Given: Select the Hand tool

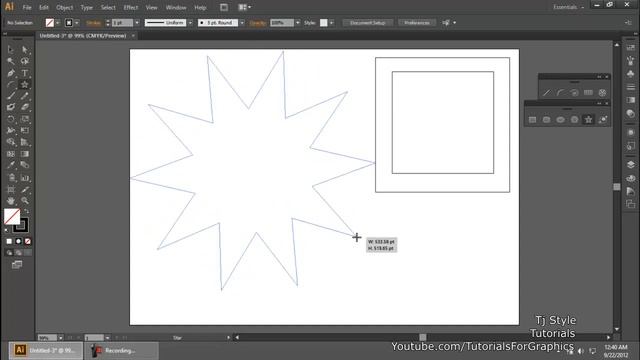Looking at the screenshot, I should point(11,201).
